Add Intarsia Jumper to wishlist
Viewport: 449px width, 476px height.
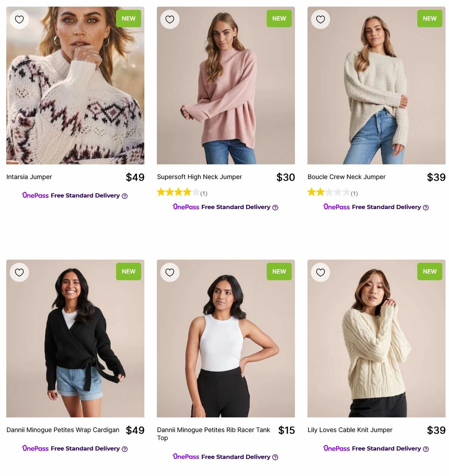coord(19,19)
